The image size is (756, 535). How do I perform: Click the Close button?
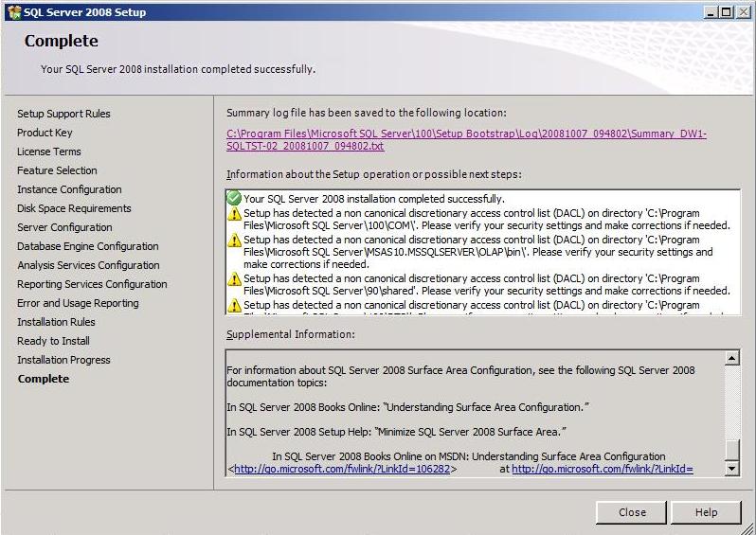tap(631, 512)
